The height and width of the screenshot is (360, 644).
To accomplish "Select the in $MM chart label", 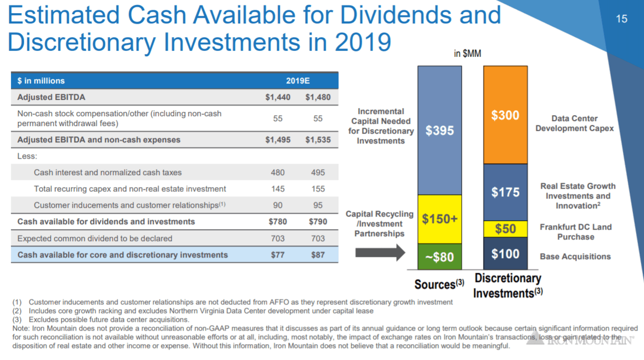I will 467,53.
